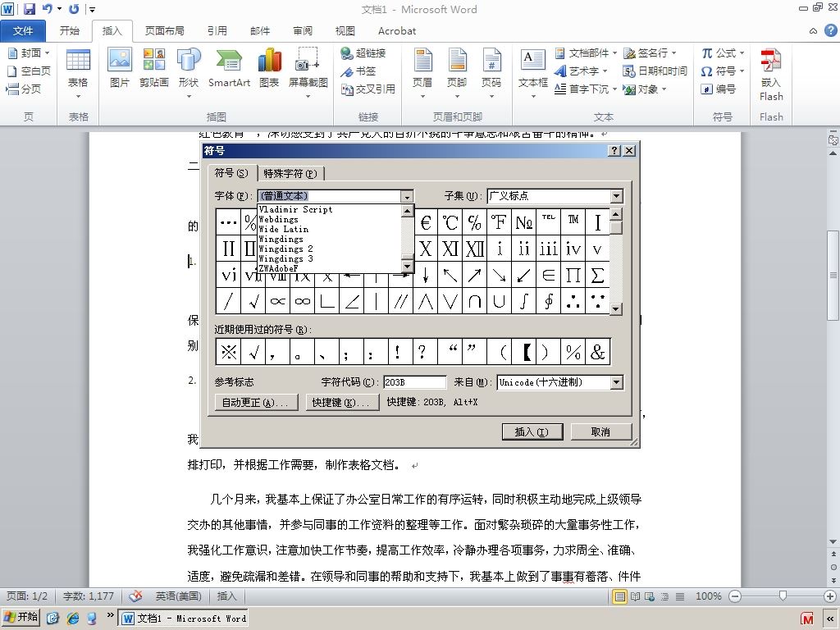Open the File (文件) tab
This screenshot has width=840, height=630.
(23, 31)
